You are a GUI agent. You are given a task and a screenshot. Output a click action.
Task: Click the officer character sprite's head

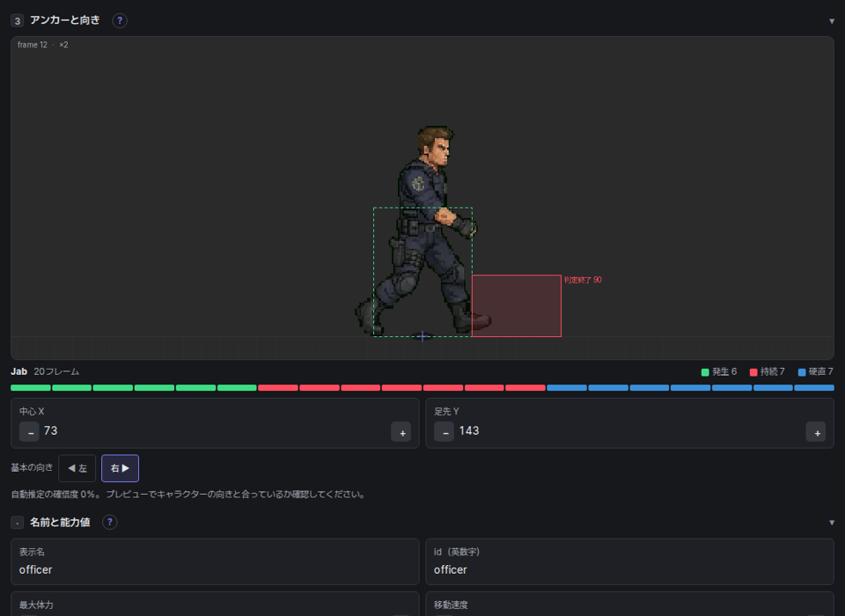(x=435, y=145)
